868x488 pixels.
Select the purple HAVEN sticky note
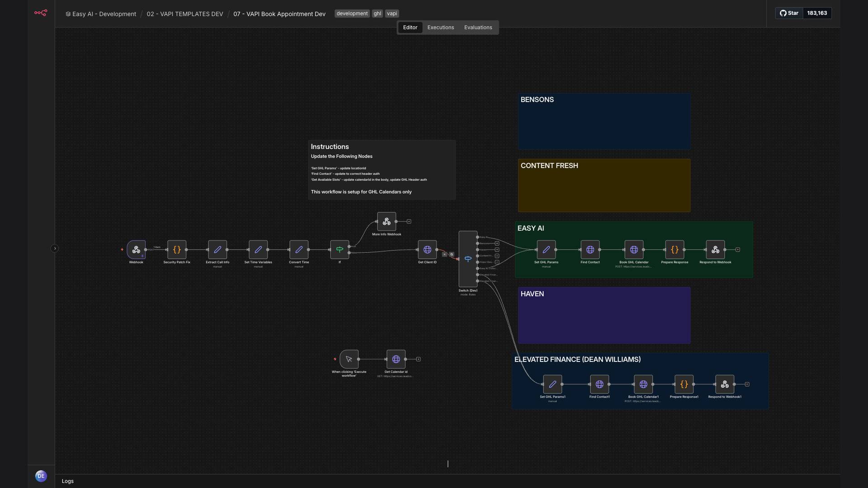(x=604, y=315)
